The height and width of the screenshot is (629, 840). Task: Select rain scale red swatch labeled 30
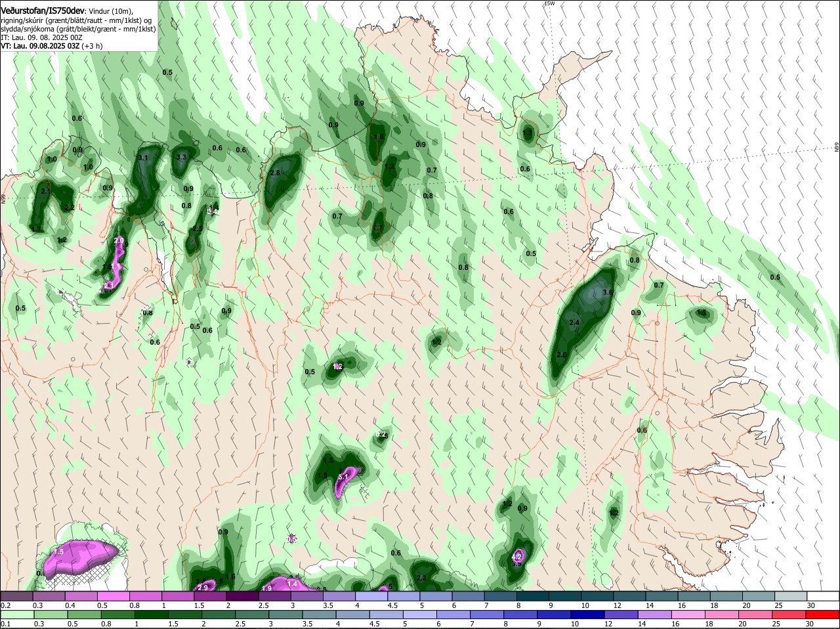(x=824, y=615)
